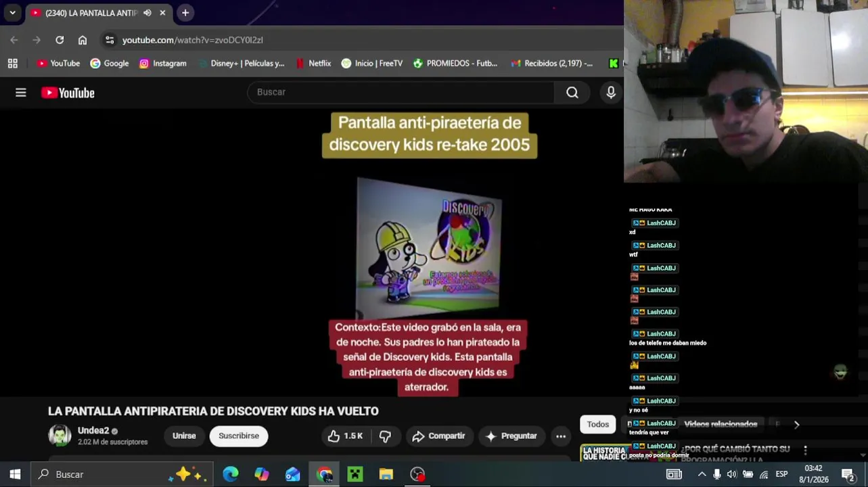
Task: Go to the browser home page icon
Action: (x=83, y=40)
